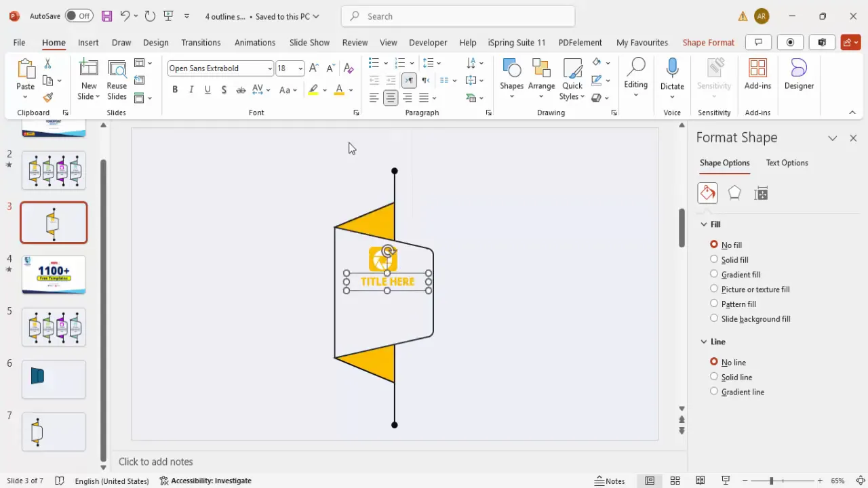Switch to Reading View icon
868x488 pixels.
701,481
